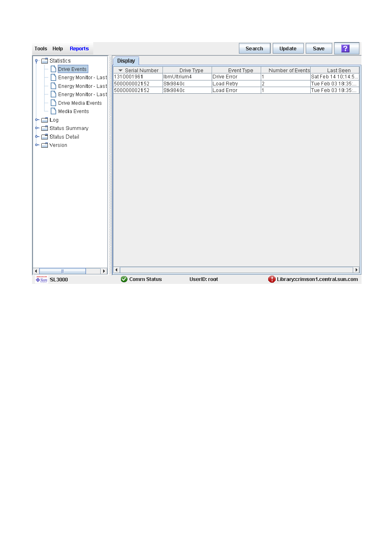This screenshot has width=392, height=536.
Task: Click left arrow of tree panel scrollbar
Action: [36, 271]
